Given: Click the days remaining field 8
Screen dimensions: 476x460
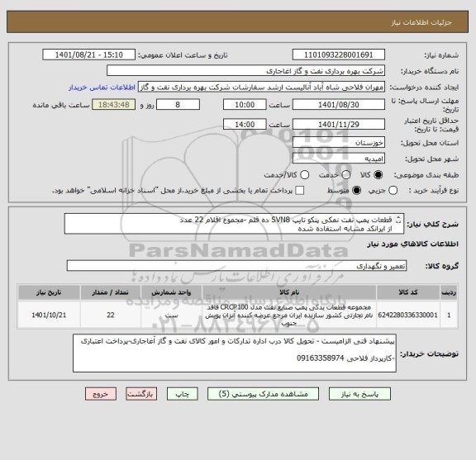Looking at the screenshot, I should (x=178, y=105).
